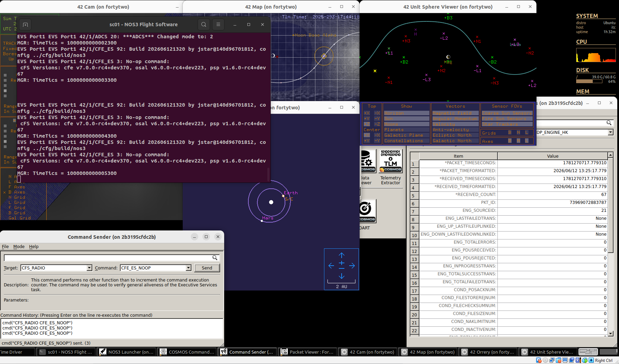Click the Item column header in Packet Viewer
The image size is (619, 364).
tap(458, 156)
